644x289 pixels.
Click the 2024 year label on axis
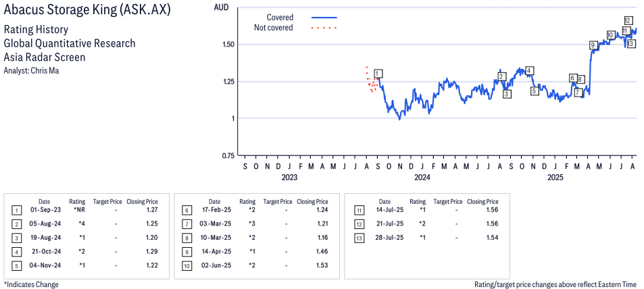tap(422, 178)
